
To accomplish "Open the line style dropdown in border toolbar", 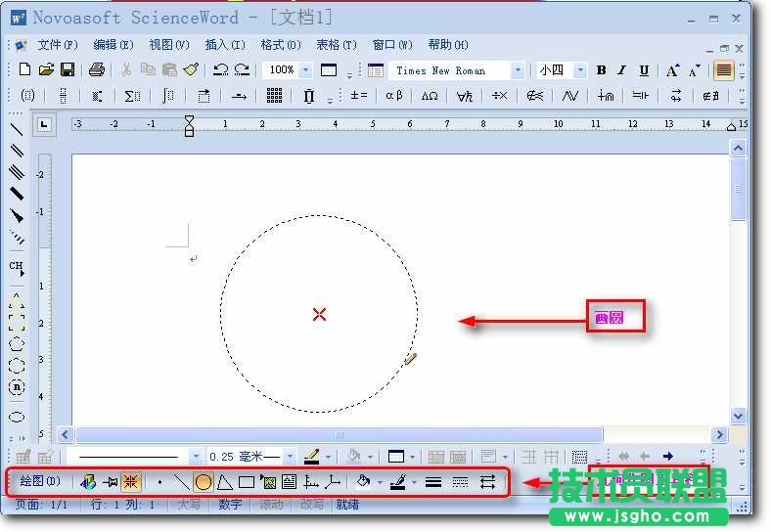I will pos(196,457).
